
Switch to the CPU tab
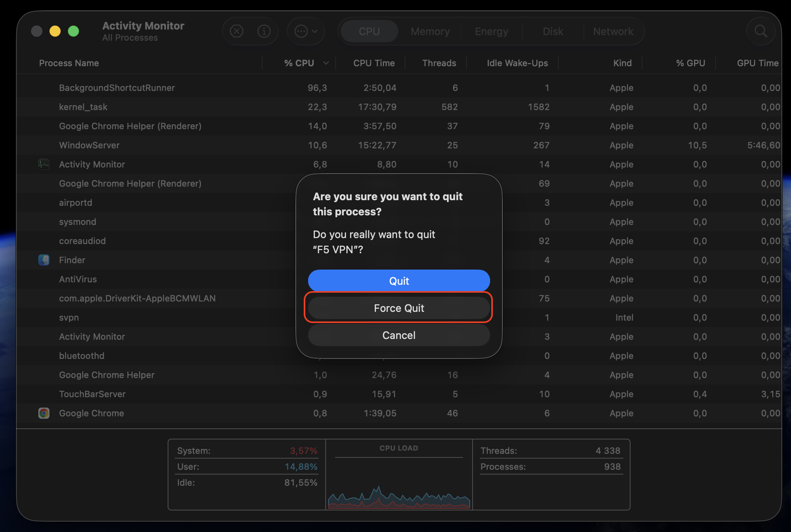click(x=369, y=31)
